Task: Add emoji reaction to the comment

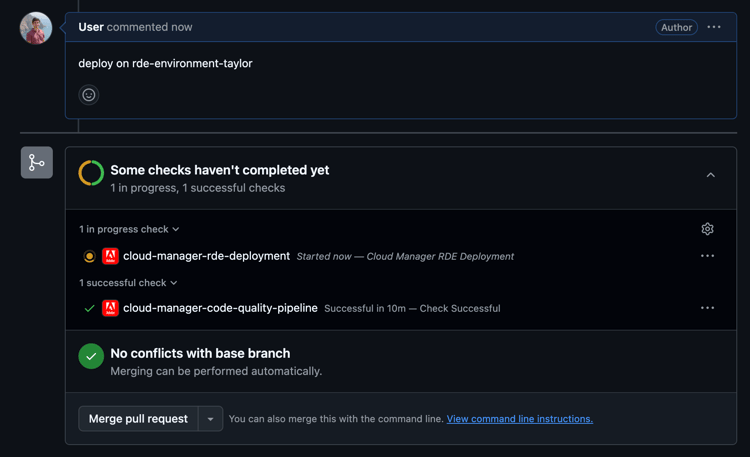Action: coord(89,95)
